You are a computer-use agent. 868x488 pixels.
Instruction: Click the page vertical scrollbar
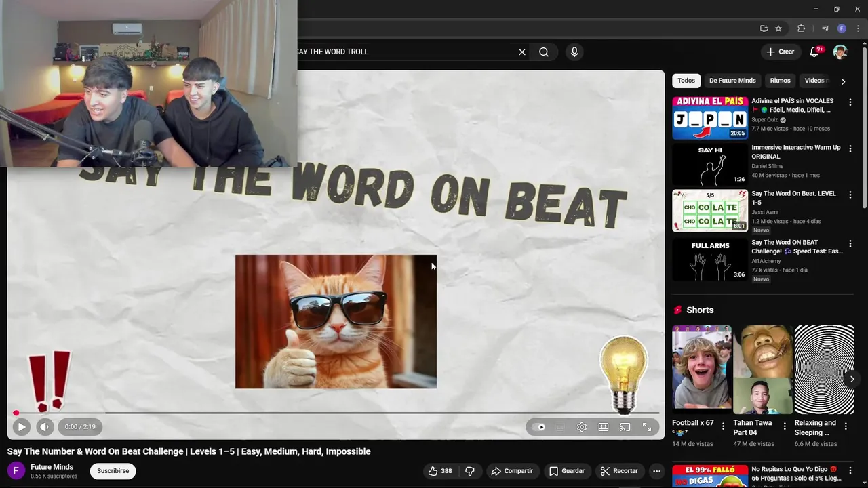[865, 129]
